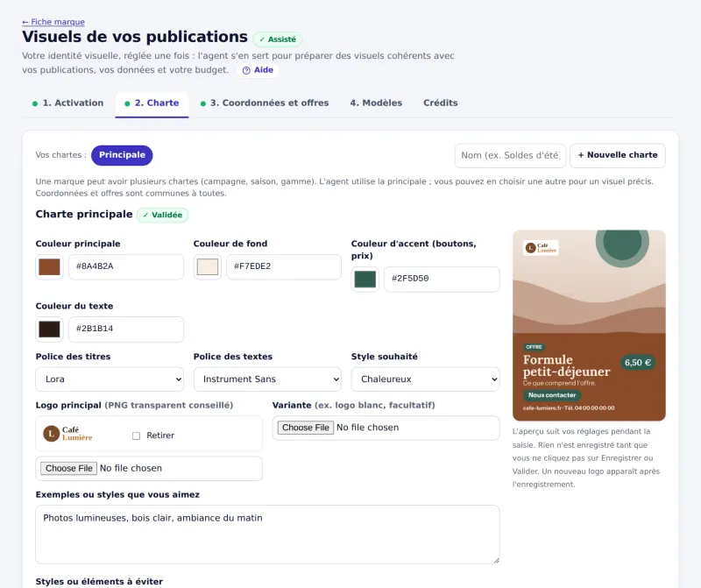The image size is (701, 588).
Task: Click the 6,50 € price tag in preview
Action: point(638,363)
